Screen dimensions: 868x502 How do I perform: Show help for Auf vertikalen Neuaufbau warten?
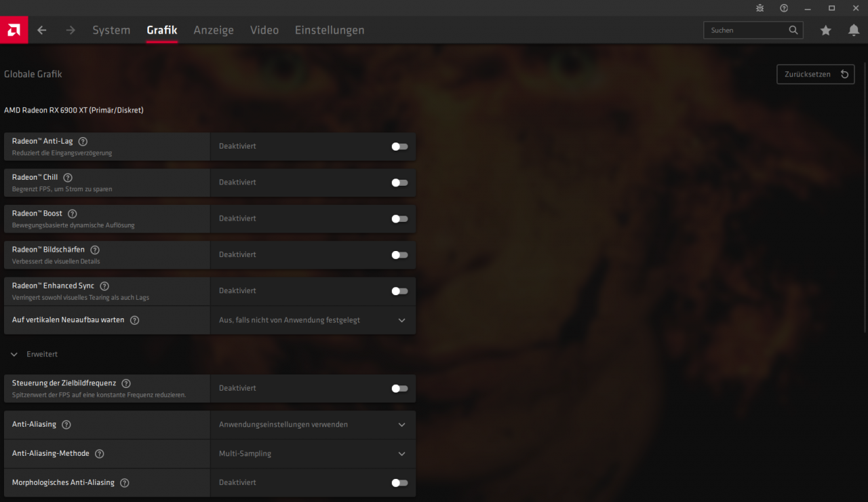(x=134, y=320)
